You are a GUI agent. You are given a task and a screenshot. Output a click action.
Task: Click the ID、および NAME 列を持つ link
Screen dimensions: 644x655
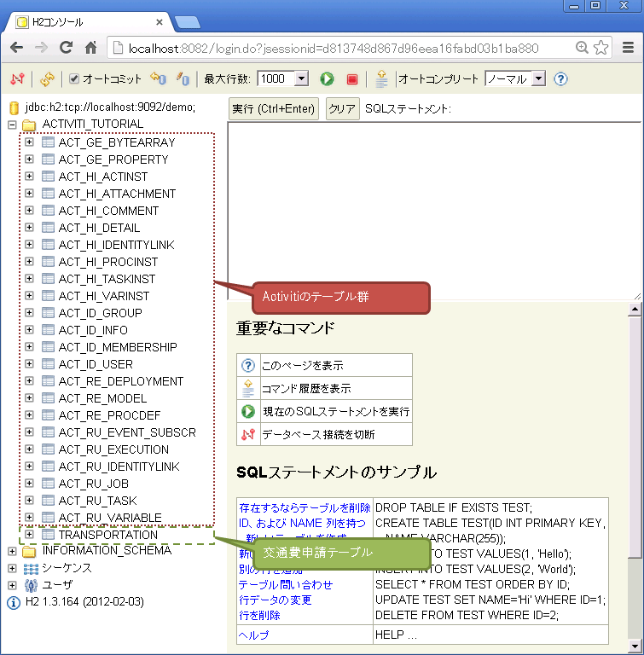[x=302, y=524]
